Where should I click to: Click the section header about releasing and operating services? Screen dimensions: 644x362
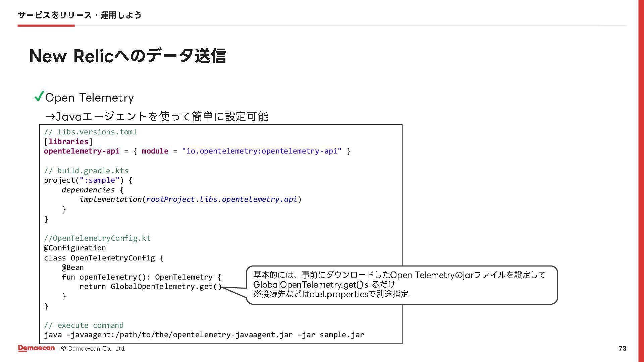tap(79, 15)
